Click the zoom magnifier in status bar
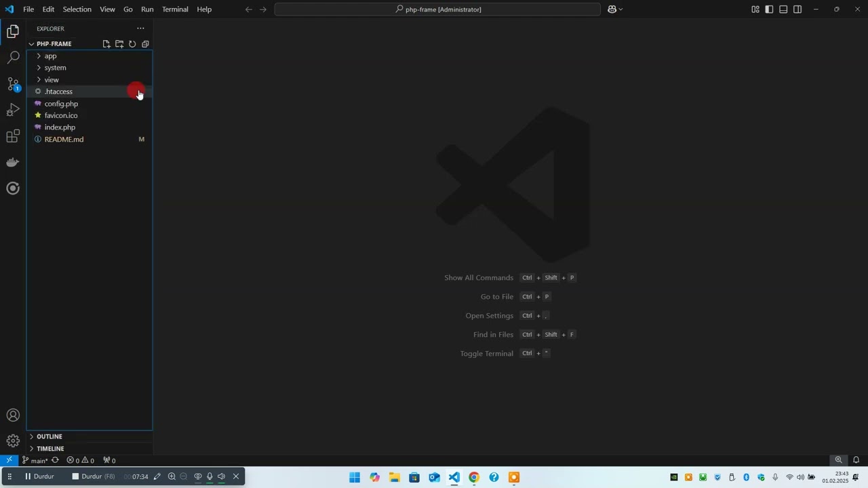The width and height of the screenshot is (868, 488). click(839, 460)
